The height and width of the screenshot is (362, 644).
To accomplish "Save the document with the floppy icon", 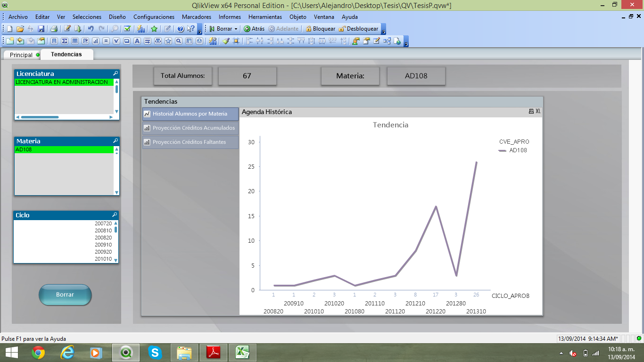I will pos(41,29).
